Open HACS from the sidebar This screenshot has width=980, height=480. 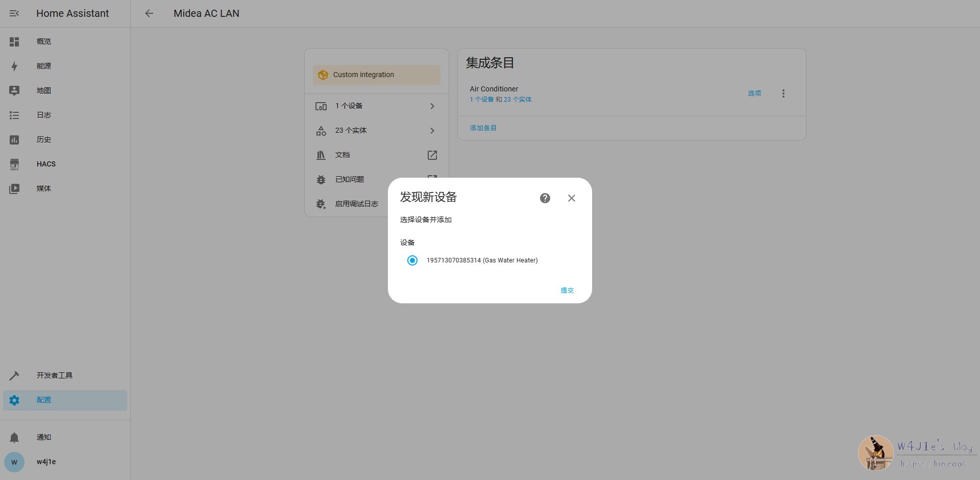14,163
